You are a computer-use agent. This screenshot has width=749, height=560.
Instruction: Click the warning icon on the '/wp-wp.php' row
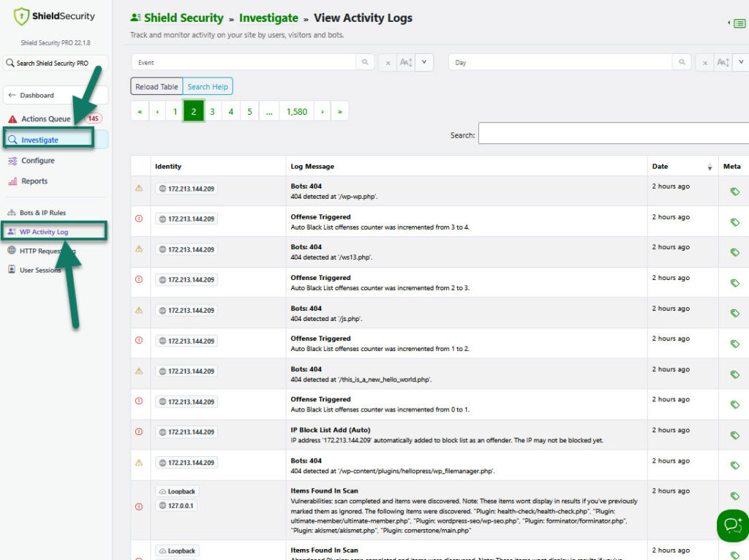[139, 188]
